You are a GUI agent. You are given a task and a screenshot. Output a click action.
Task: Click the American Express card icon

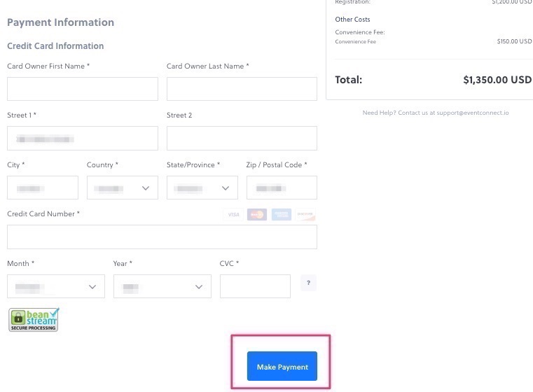[282, 215]
